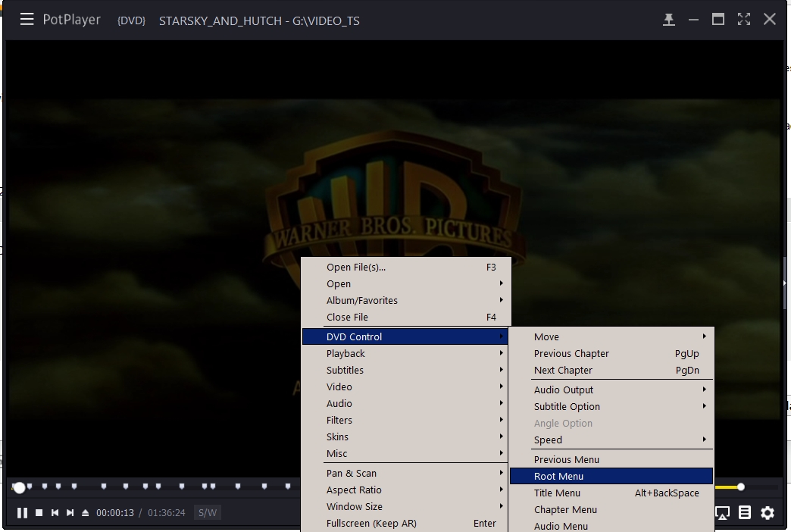Toggle the S/W decoder indicator
The image size is (791, 532).
tap(208, 513)
